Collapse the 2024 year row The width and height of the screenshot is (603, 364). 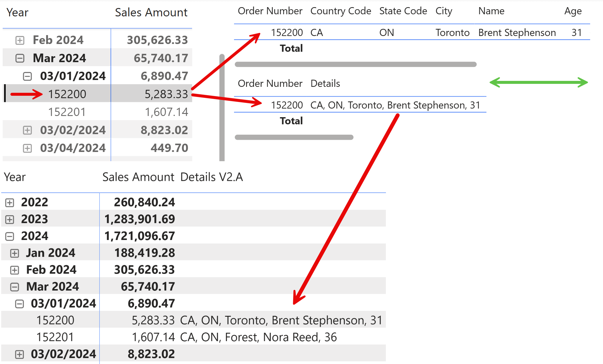pos(10,236)
